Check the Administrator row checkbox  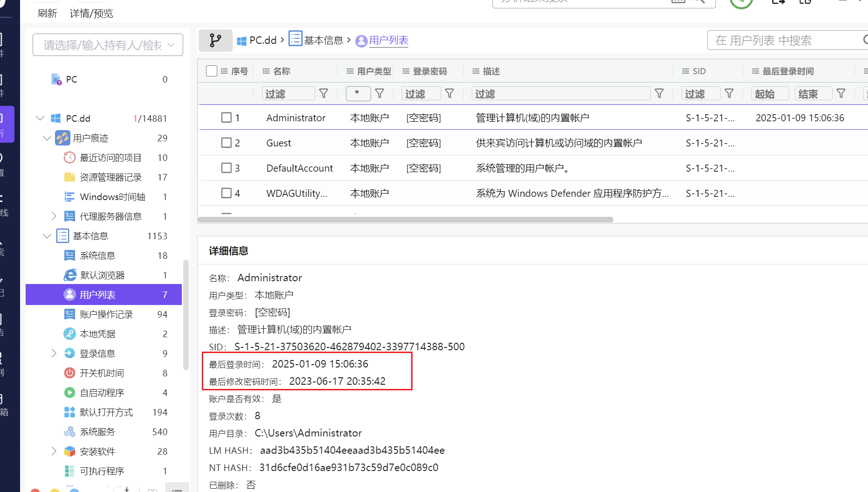[227, 118]
